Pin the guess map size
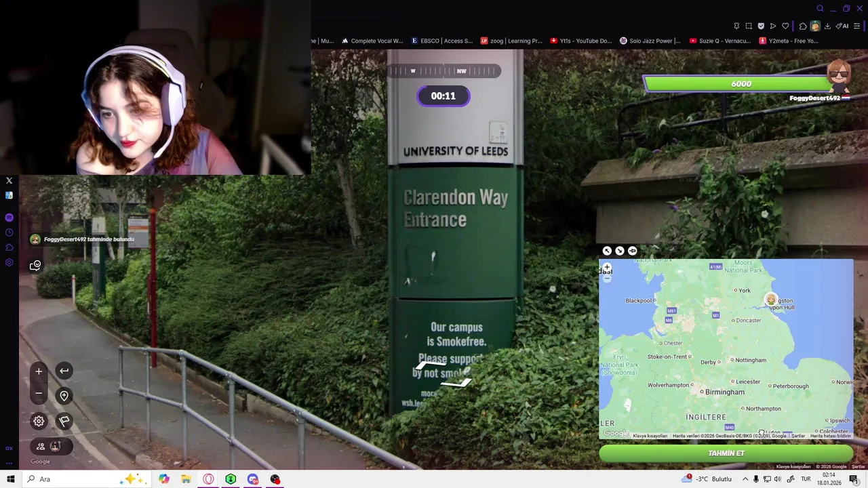868x488 pixels. (632, 251)
